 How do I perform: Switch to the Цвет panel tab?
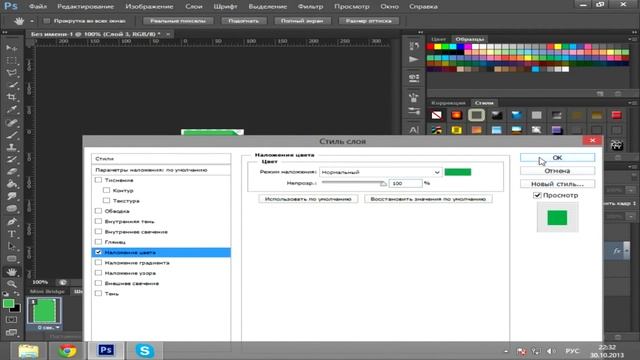pyautogui.click(x=438, y=39)
